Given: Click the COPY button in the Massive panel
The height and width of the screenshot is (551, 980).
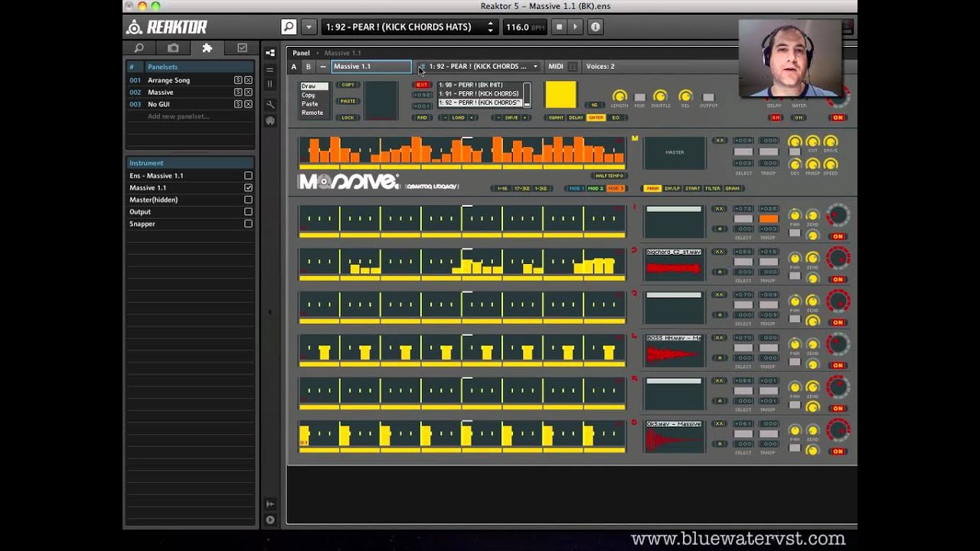Looking at the screenshot, I should tap(348, 85).
